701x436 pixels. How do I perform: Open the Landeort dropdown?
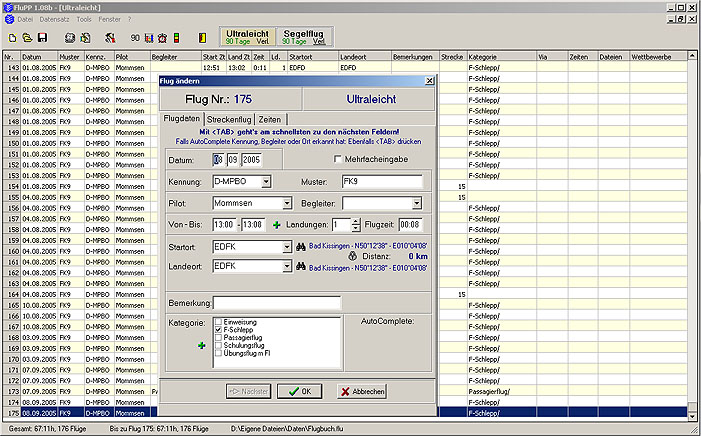[x=287, y=267]
